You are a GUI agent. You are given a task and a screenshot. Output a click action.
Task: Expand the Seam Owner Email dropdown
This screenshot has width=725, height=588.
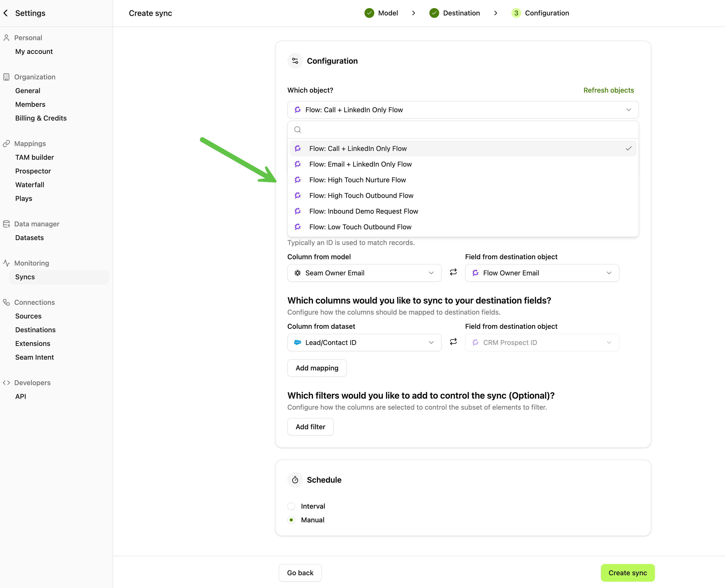[x=364, y=273]
